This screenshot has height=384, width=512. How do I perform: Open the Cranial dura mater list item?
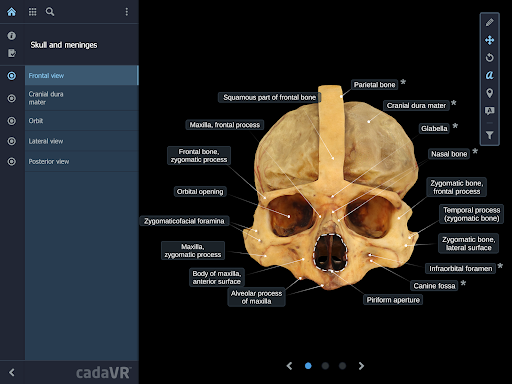pyautogui.click(x=82, y=98)
